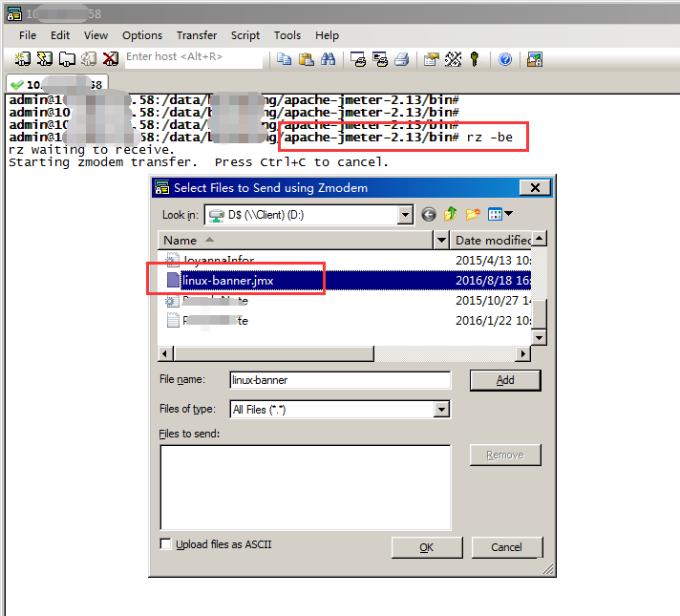
Task: Click the vertical scrollbar thumb in file list
Action: tap(539, 314)
